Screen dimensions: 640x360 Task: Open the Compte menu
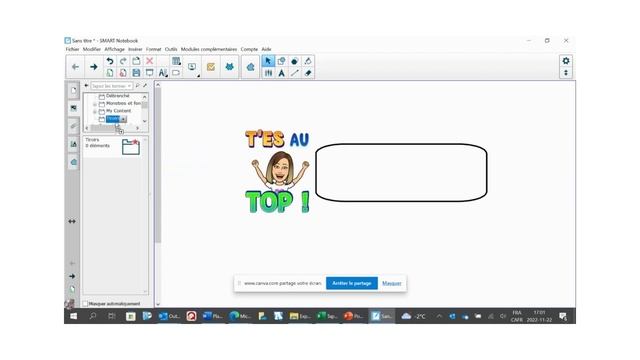coord(249,49)
